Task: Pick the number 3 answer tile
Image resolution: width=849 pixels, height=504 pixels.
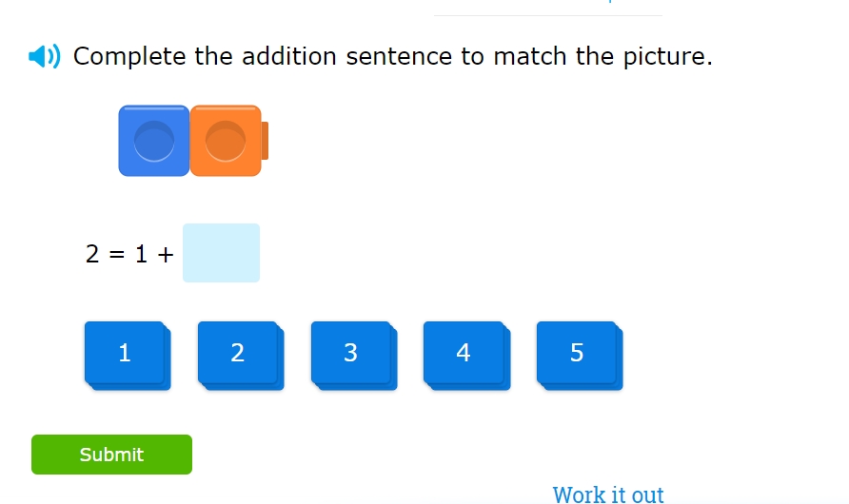Action: [x=350, y=353]
